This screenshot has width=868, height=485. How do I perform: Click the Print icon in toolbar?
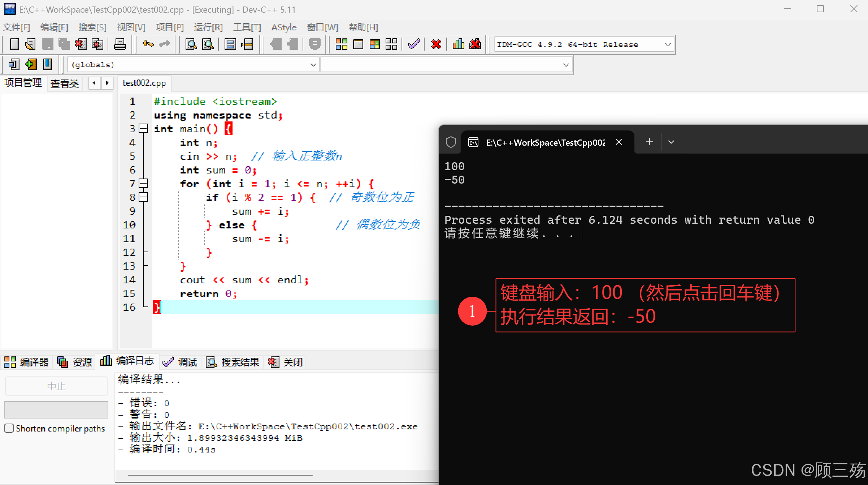tap(120, 44)
